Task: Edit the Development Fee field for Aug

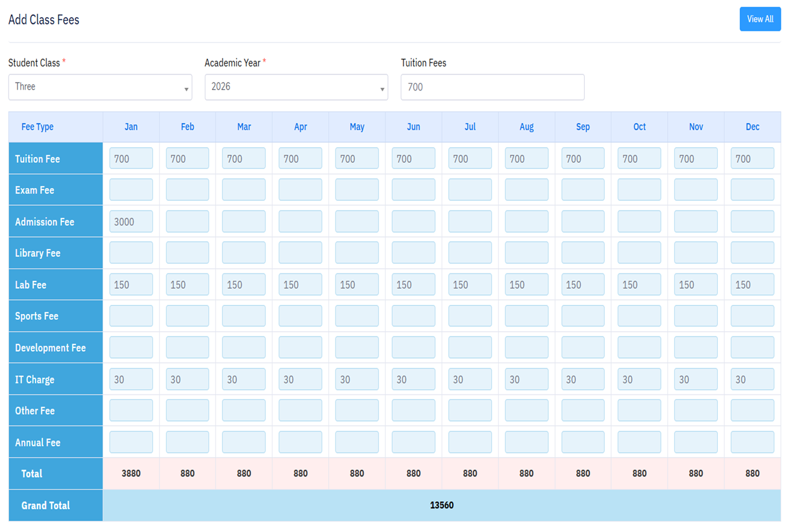Action: point(526,348)
